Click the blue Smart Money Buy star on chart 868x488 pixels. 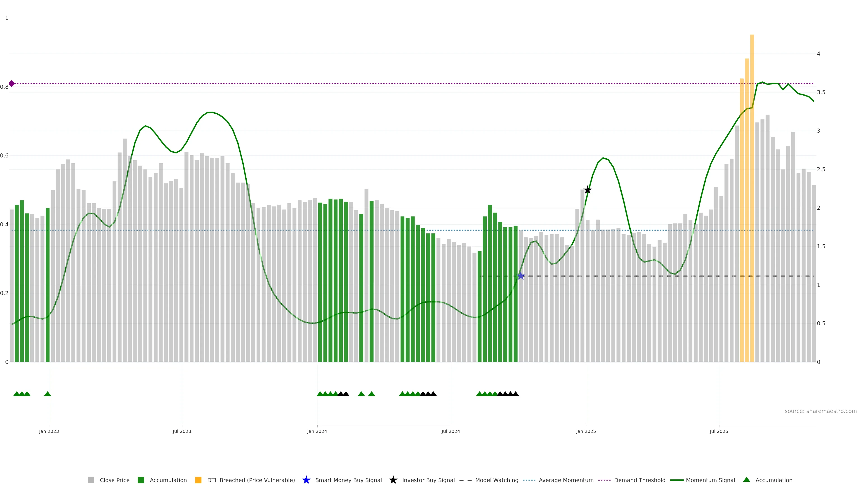pos(521,276)
